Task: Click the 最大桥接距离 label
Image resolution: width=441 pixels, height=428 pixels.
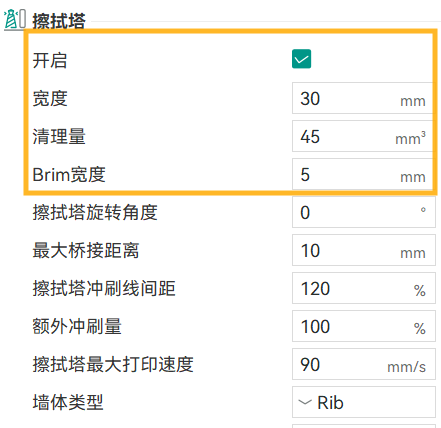Action: (x=86, y=251)
